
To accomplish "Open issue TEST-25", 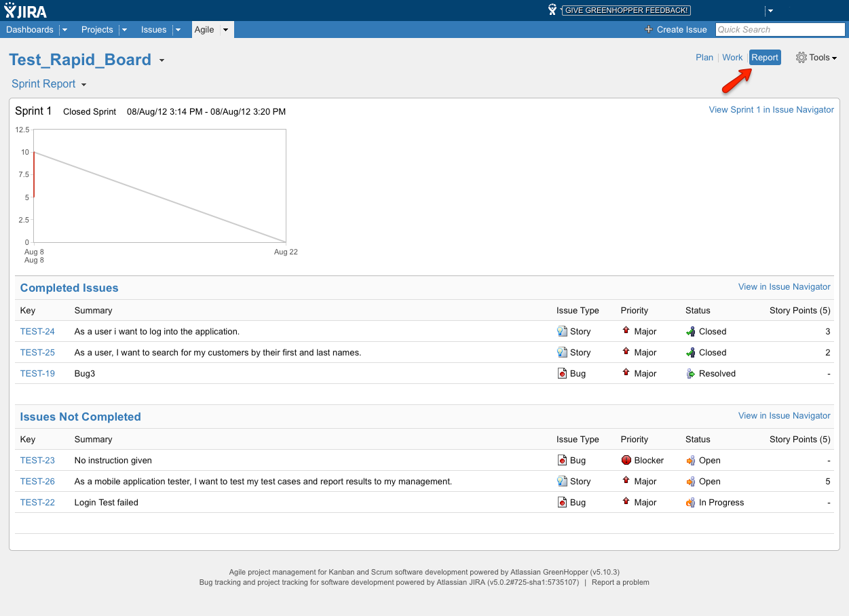I will [37, 353].
